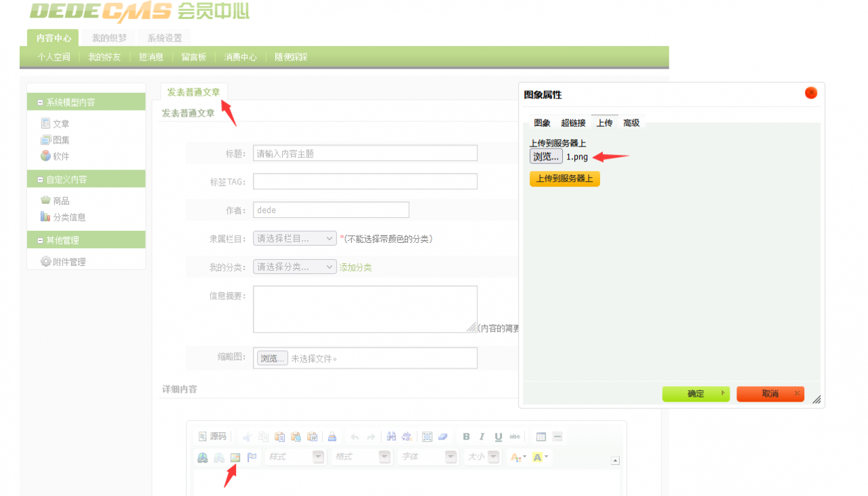This screenshot has width=868, height=496.
Task: Click the find binoculars icon
Action: (x=391, y=437)
